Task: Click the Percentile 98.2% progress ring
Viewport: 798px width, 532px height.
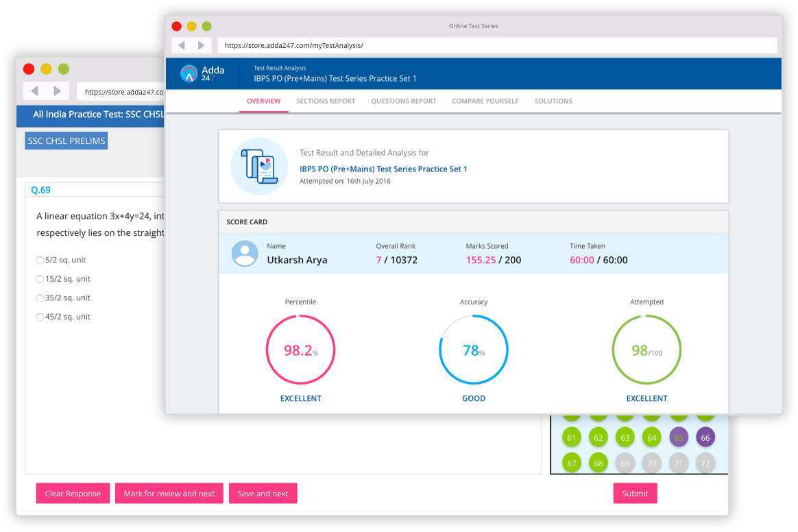Action: click(300, 350)
